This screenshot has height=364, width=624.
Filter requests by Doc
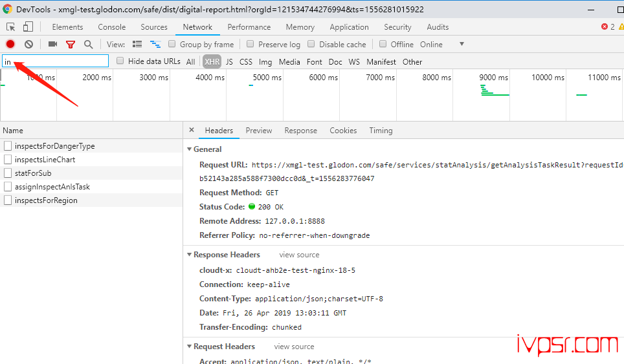click(x=335, y=61)
